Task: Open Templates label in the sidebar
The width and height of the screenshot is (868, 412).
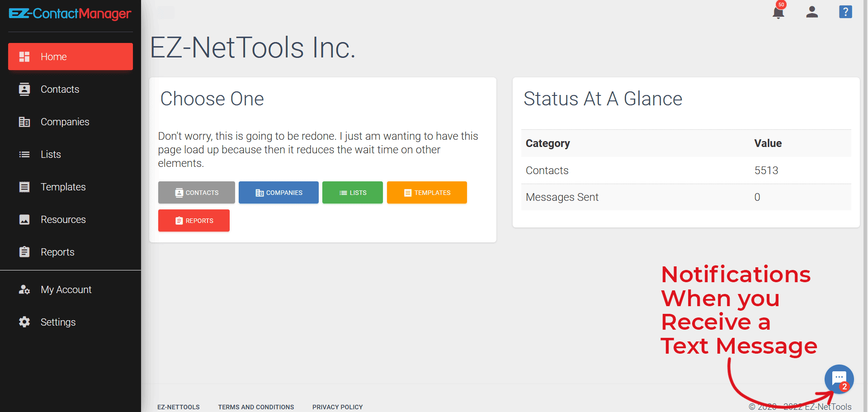Action: (x=63, y=187)
